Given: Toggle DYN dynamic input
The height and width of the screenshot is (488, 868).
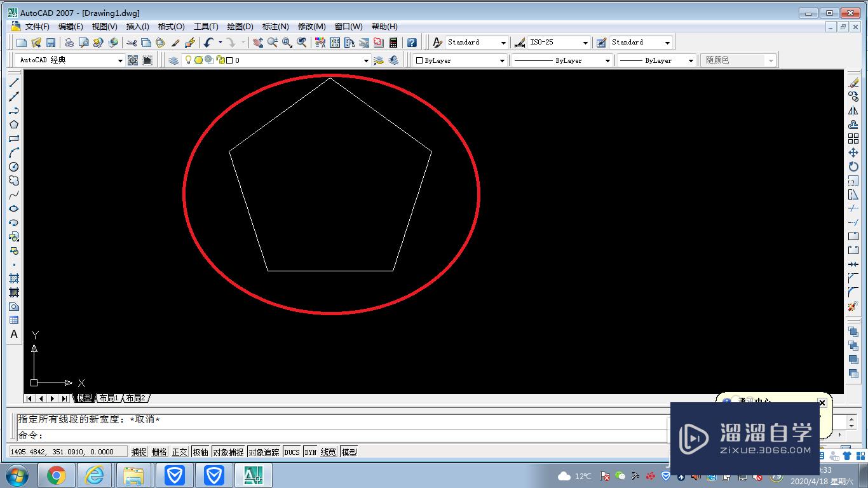Looking at the screenshot, I should click(311, 452).
